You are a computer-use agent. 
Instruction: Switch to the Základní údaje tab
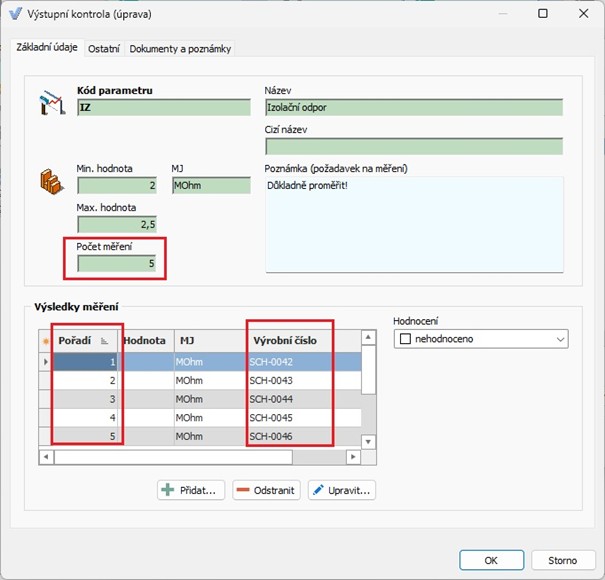click(x=47, y=47)
